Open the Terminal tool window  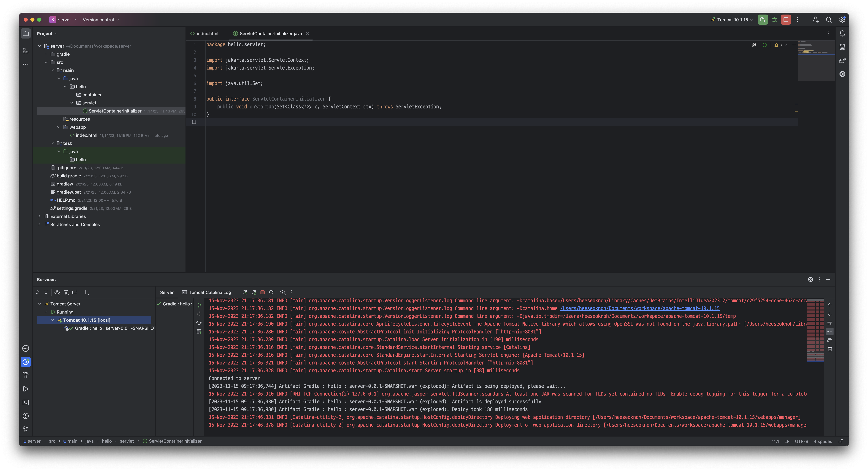click(26, 403)
